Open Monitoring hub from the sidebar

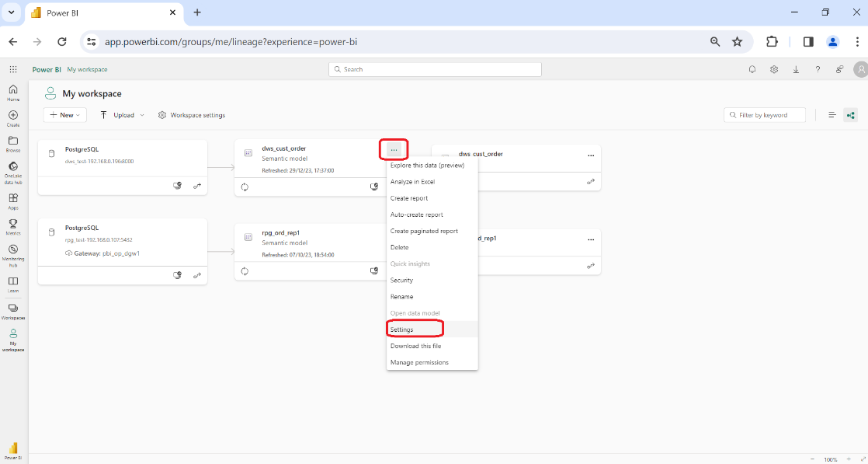click(x=13, y=256)
